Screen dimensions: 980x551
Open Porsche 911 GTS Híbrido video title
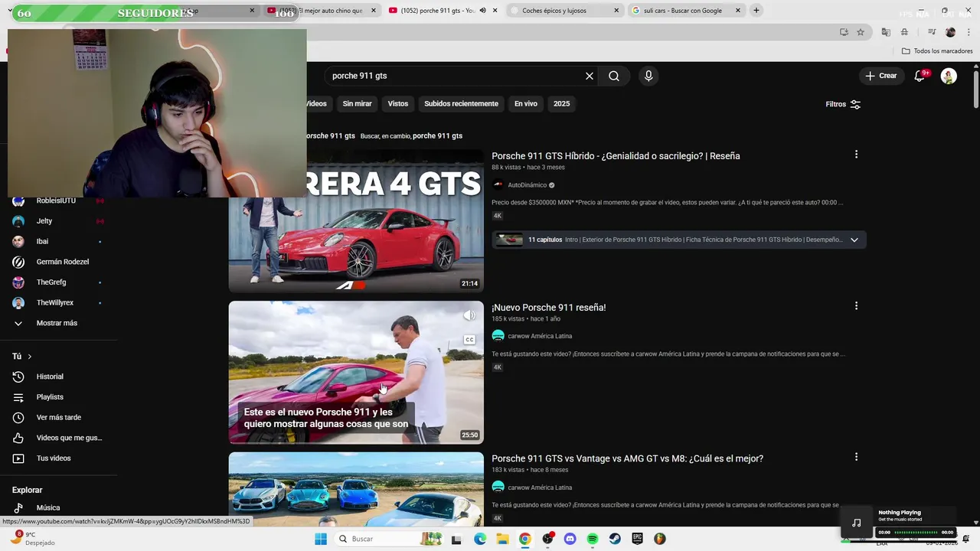click(616, 156)
